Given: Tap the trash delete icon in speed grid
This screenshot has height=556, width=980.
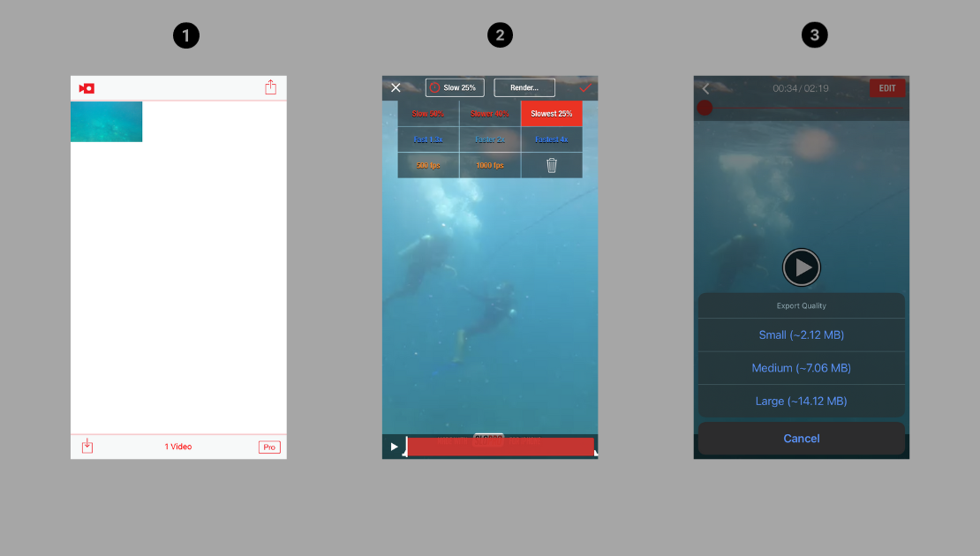Looking at the screenshot, I should click(552, 166).
